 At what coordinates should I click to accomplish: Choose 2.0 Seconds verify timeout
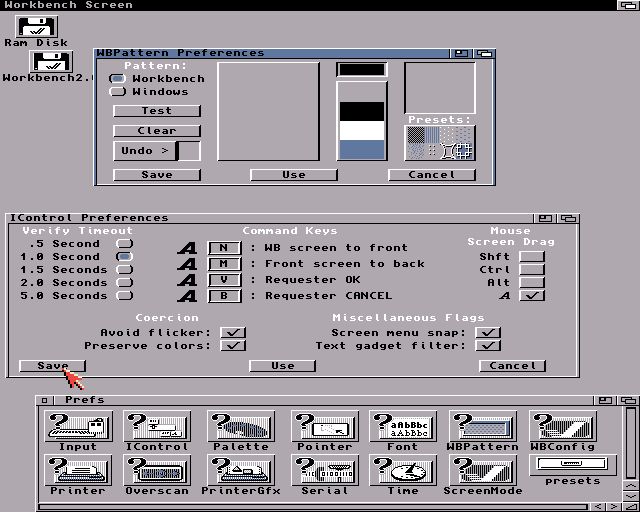tap(124, 283)
